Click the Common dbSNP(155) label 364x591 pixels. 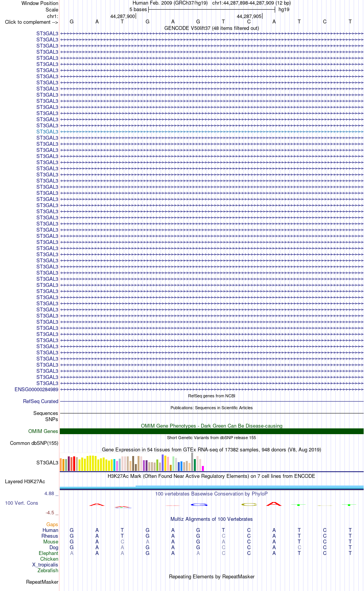click(34, 443)
